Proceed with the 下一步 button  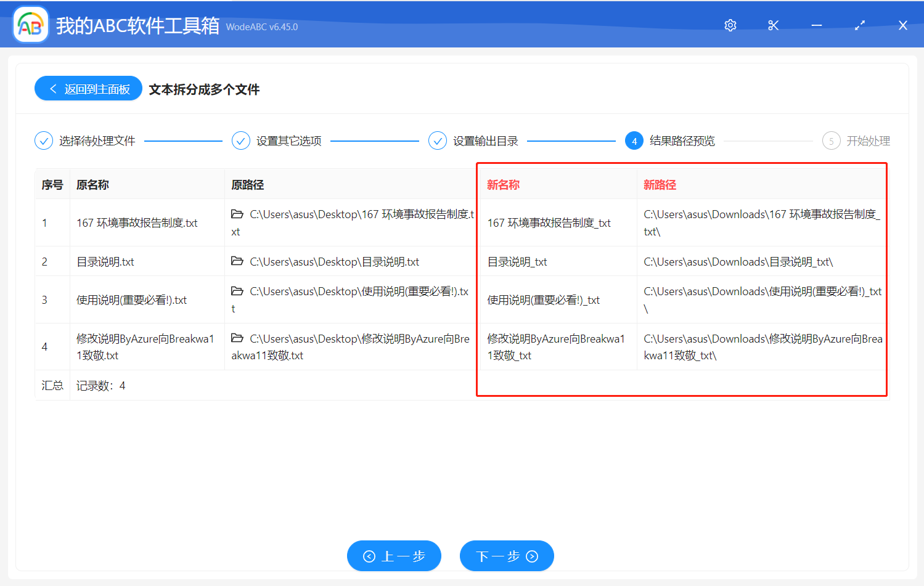(507, 556)
